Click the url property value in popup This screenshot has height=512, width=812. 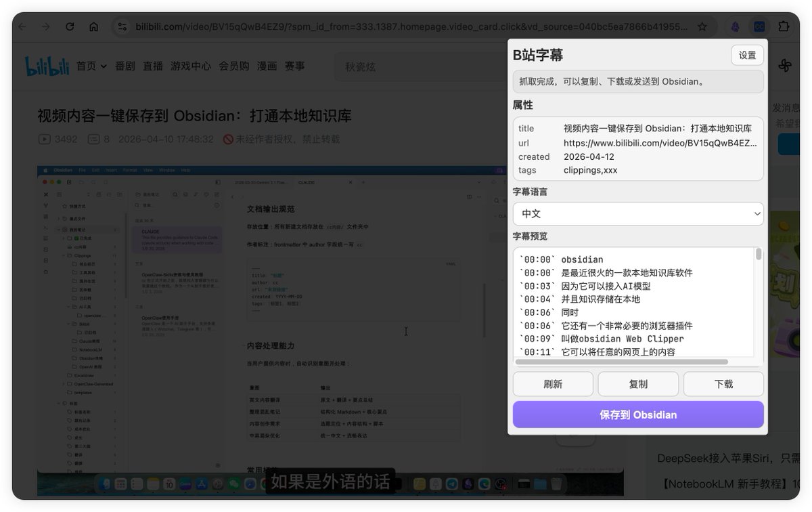[x=660, y=143]
